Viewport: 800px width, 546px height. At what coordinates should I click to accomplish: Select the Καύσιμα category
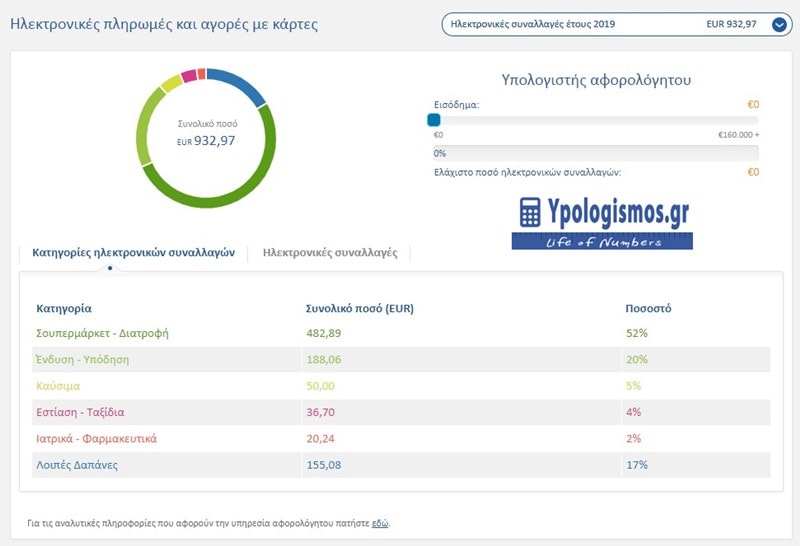point(58,386)
